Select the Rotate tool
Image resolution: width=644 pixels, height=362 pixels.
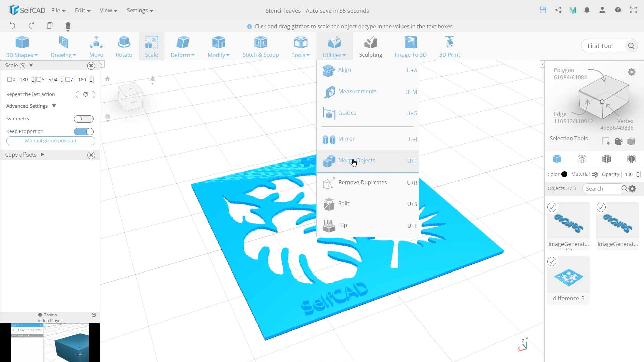point(124,46)
